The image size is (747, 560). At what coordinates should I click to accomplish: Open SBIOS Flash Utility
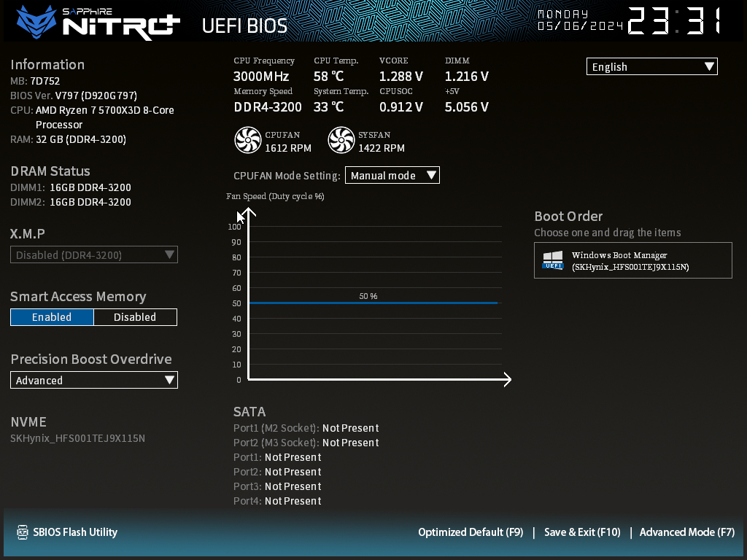tap(67, 532)
